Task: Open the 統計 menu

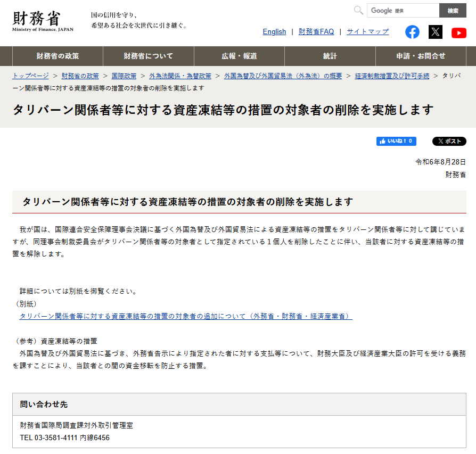Action: (330, 56)
